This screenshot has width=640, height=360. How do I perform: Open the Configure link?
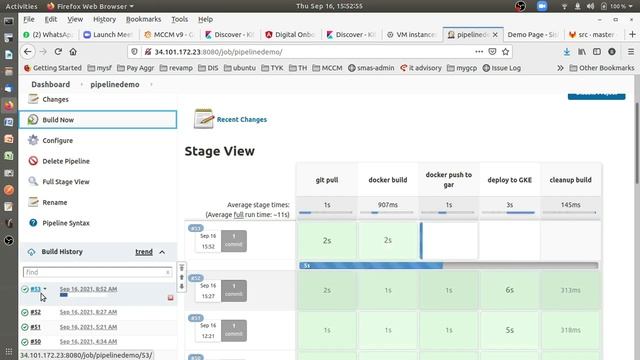[x=58, y=140]
